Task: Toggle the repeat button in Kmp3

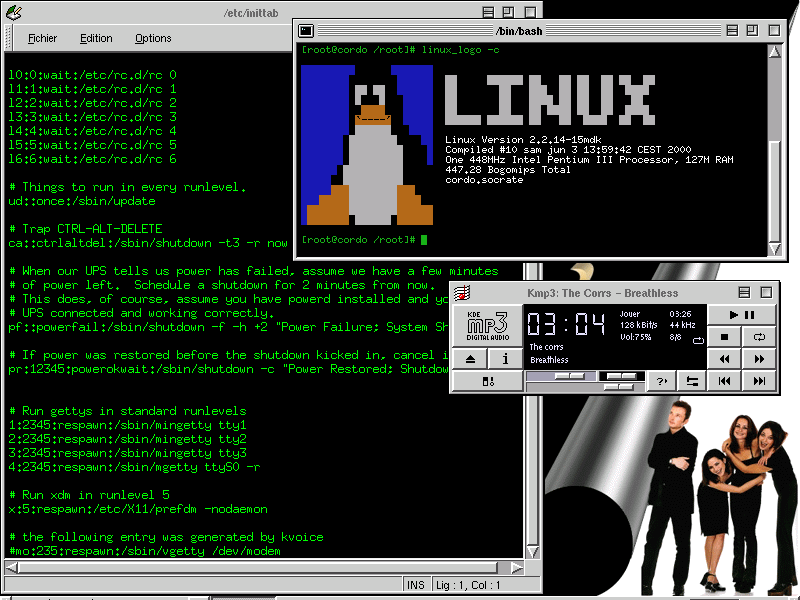Action: [759, 337]
